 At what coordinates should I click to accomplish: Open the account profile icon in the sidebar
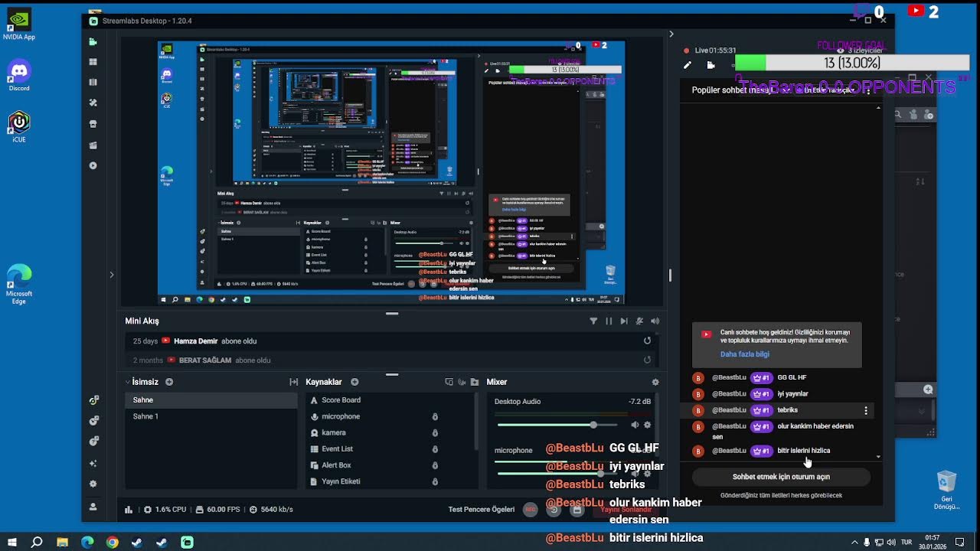click(x=93, y=507)
